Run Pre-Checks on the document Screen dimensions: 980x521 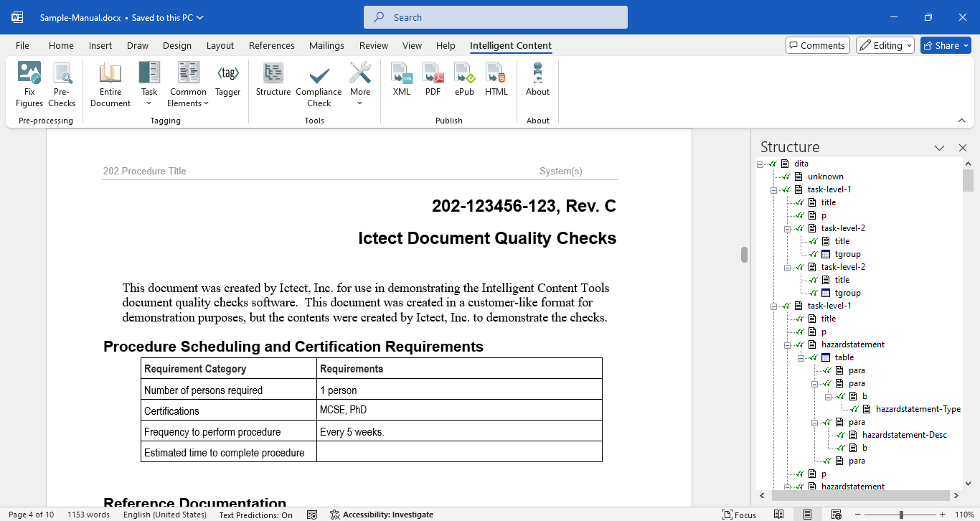tap(62, 83)
